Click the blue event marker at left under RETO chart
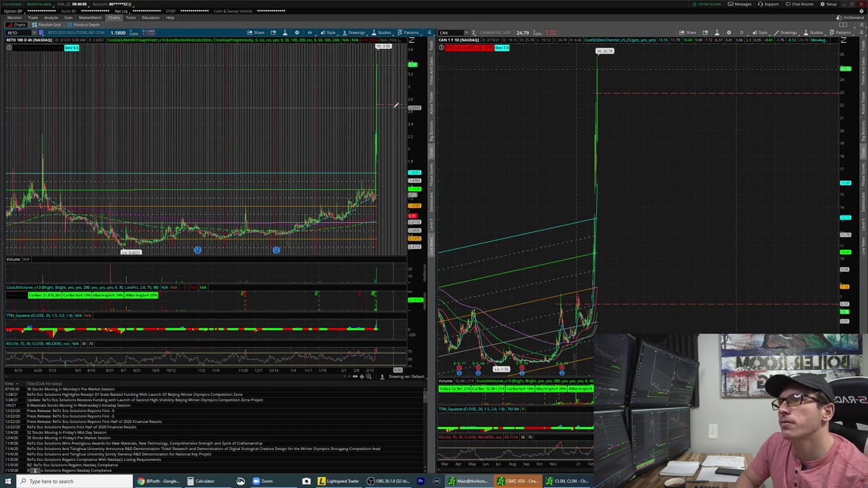This screenshot has height=488, width=868. point(197,250)
